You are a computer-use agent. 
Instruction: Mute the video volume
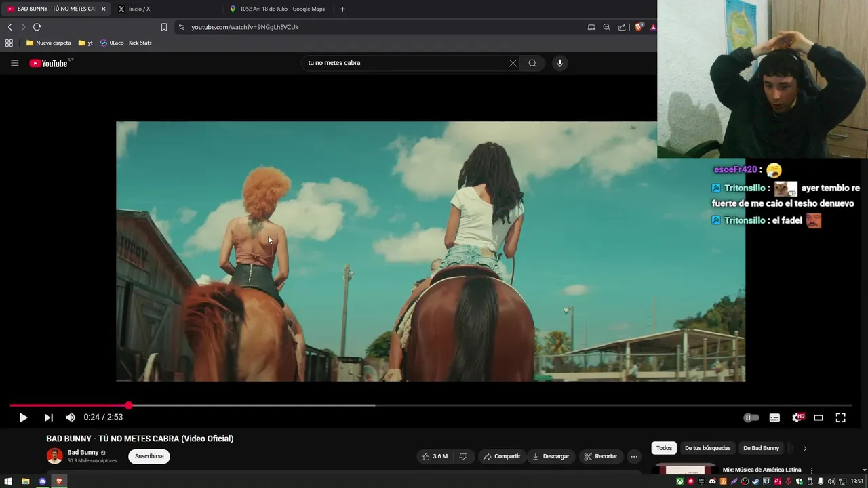[x=70, y=418]
